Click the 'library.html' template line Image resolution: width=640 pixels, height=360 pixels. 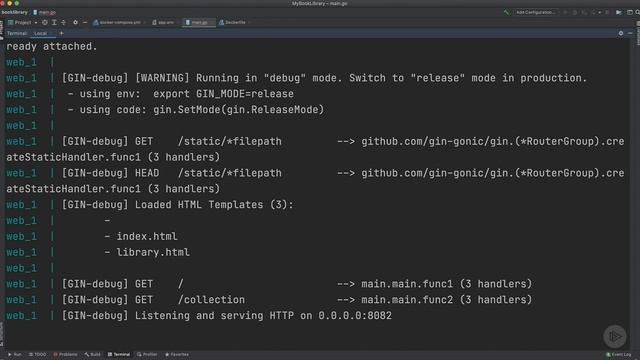click(153, 252)
